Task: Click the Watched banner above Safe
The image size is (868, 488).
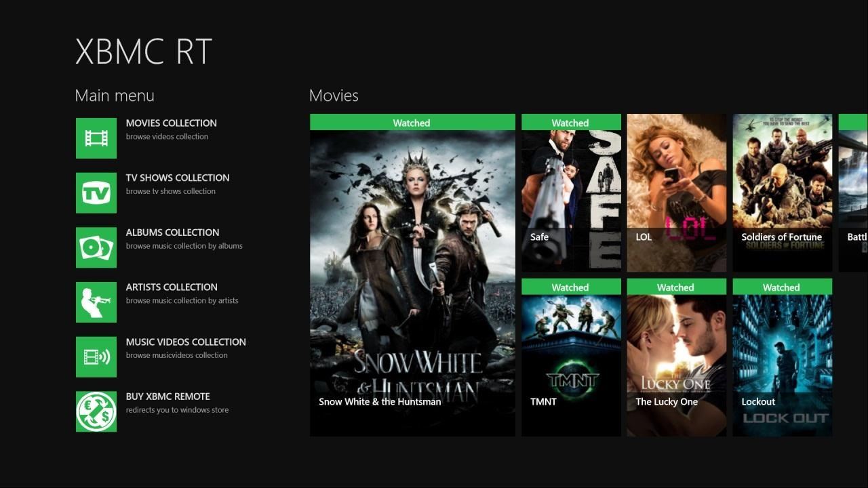Action: 571,123
